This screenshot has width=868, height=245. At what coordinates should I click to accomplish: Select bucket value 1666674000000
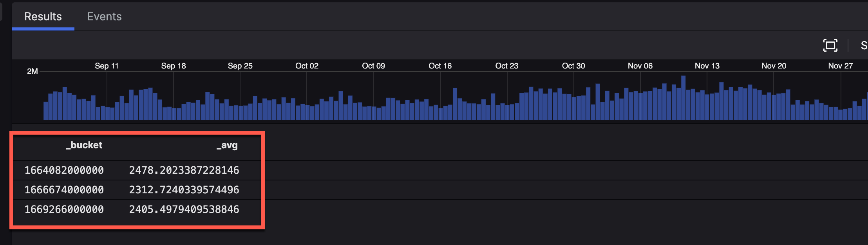(64, 190)
